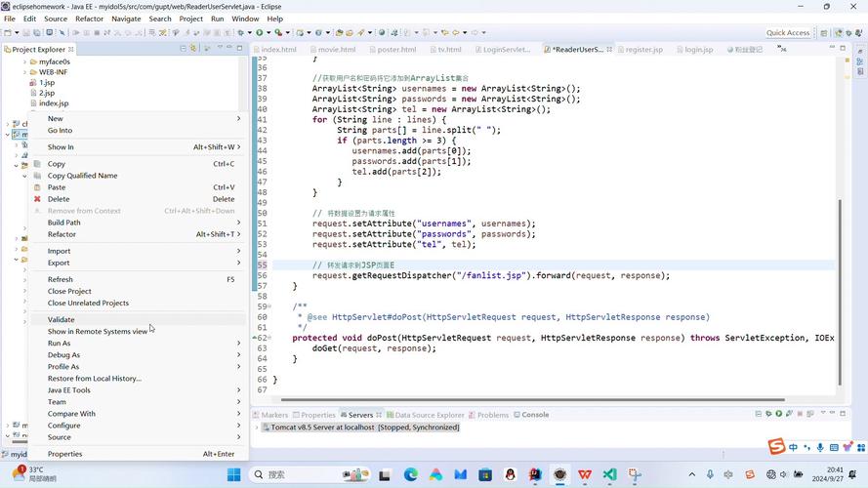Toggle the system tray microphone icon
868x488 pixels.
(x=710, y=474)
